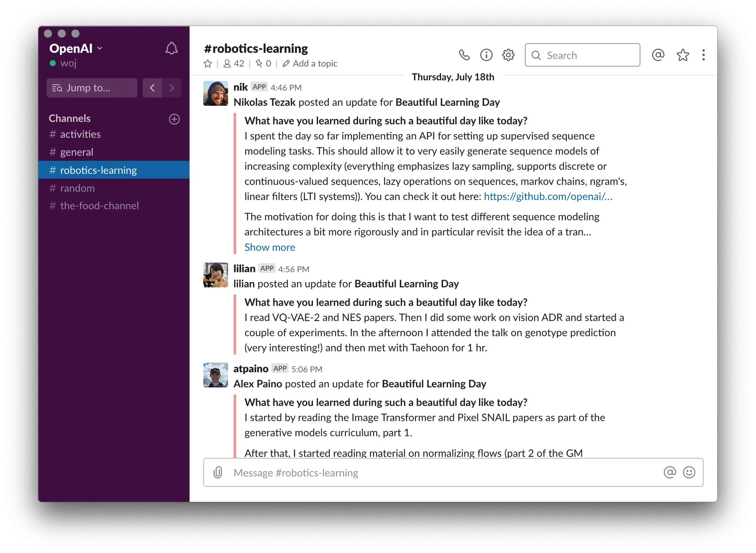756x553 pixels.
Task: View the 42 channel members
Action: click(234, 64)
